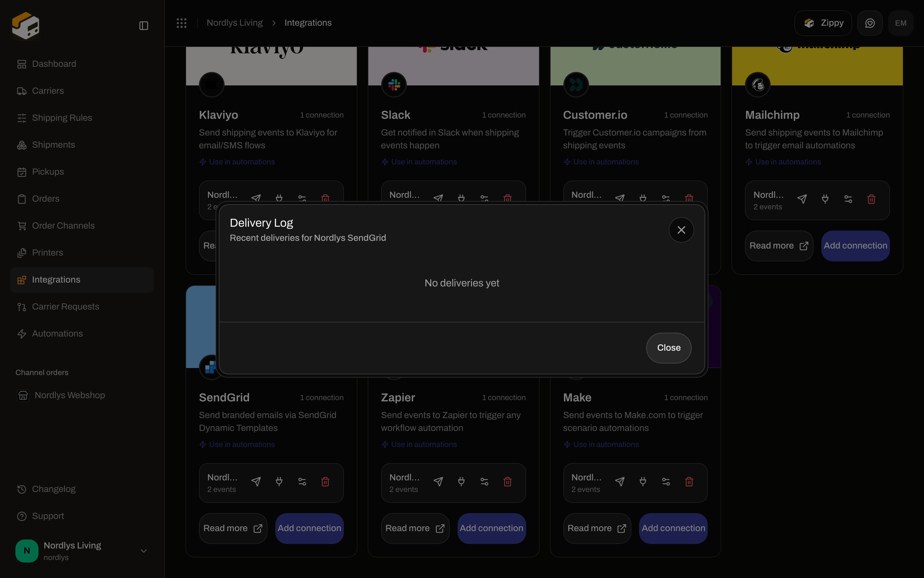Select Integrations in sidebar

82,280
